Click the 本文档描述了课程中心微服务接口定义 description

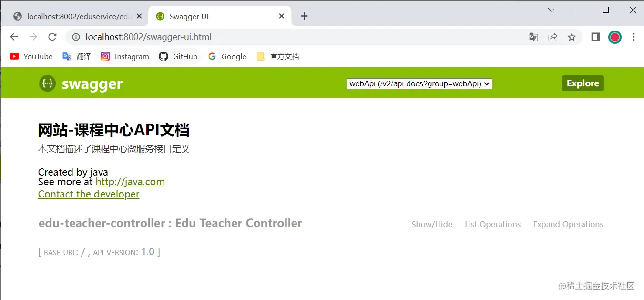114,149
